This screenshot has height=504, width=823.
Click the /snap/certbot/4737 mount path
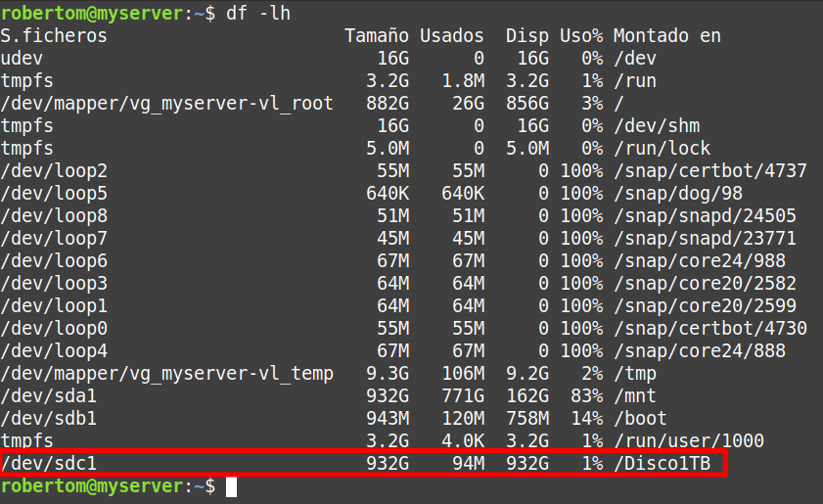[710, 171]
